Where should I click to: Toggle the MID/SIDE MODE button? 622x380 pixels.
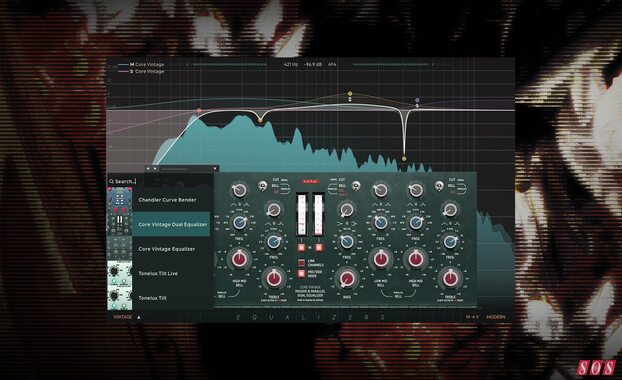pos(301,274)
